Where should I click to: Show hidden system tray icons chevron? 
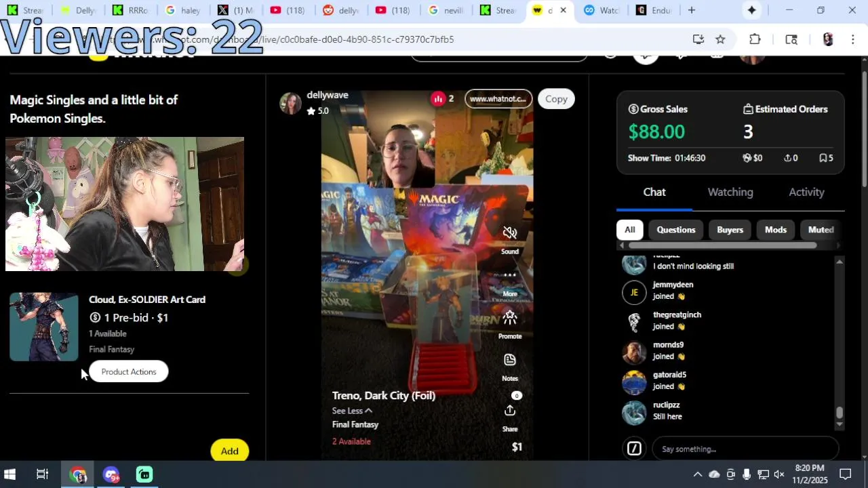697,474
